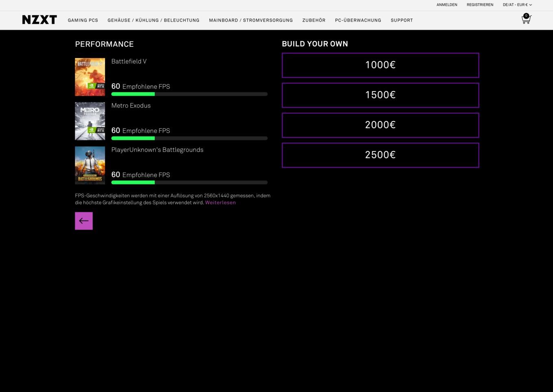Viewport: 553px width, 392px height.
Task: Select the 1000€ build budget
Action: pos(380,65)
